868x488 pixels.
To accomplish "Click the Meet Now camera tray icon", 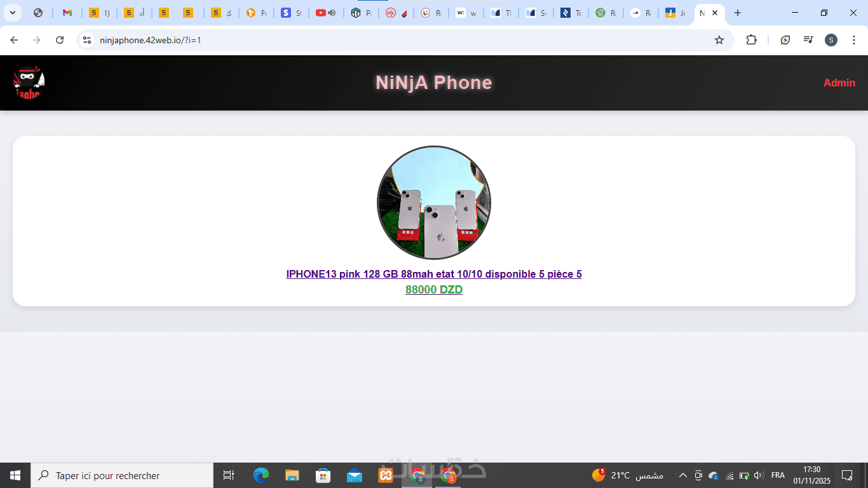I will [698, 475].
